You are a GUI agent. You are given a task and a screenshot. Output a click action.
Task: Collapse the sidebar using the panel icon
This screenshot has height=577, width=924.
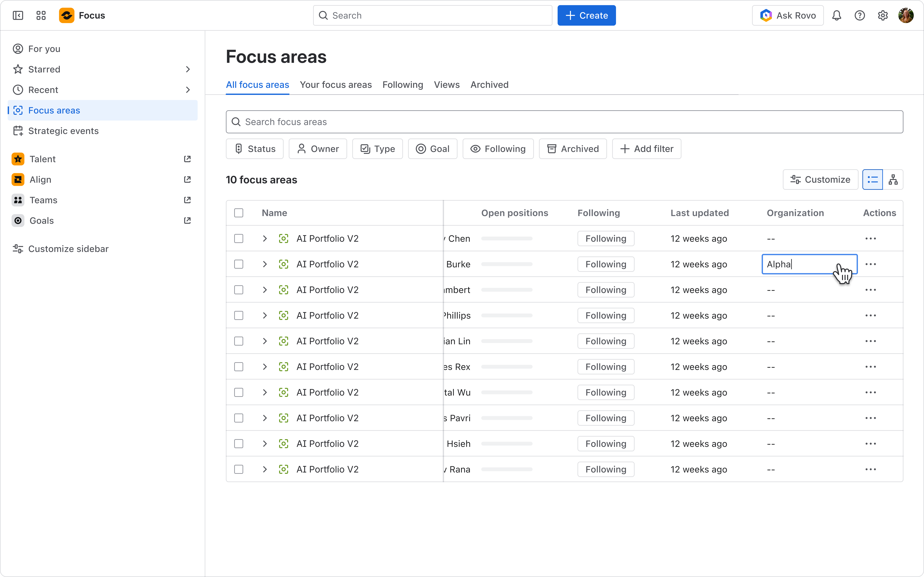coord(18,15)
